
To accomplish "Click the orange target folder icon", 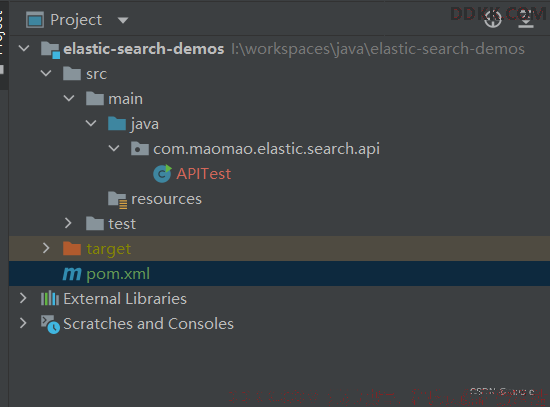I will pos(72,248).
